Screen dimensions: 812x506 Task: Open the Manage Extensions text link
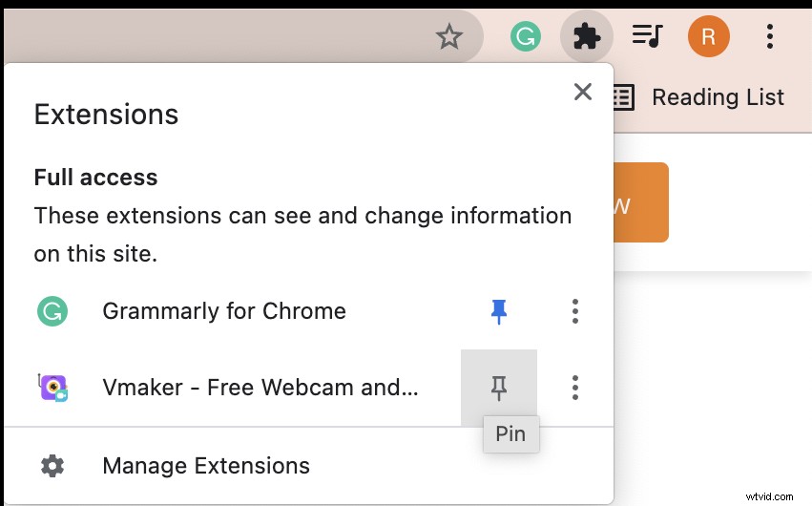[x=206, y=466]
